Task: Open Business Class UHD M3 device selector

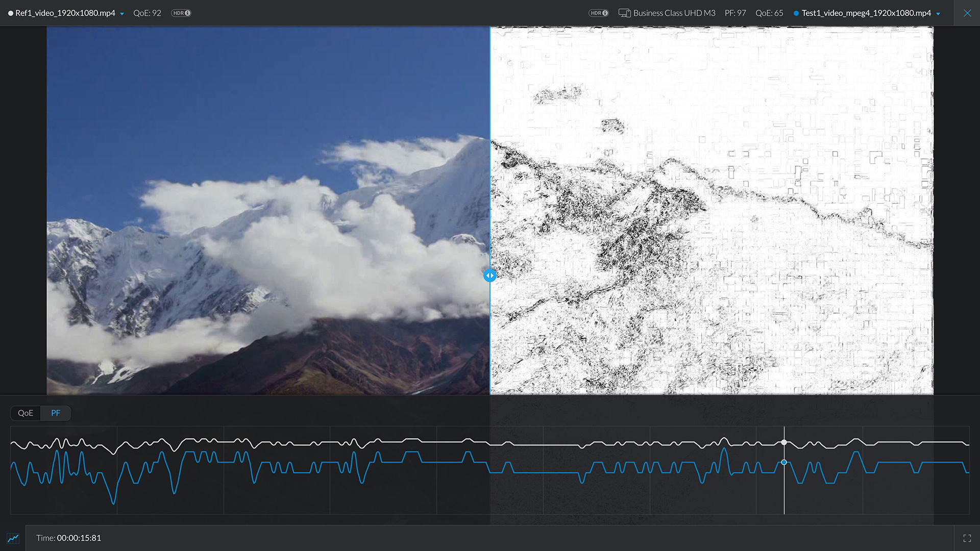Action: (674, 13)
